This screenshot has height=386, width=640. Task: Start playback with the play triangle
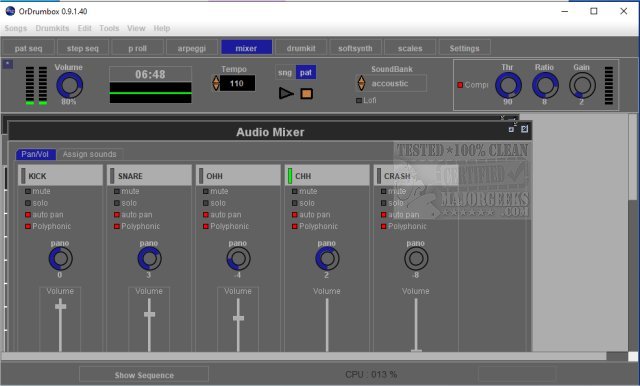(x=286, y=93)
